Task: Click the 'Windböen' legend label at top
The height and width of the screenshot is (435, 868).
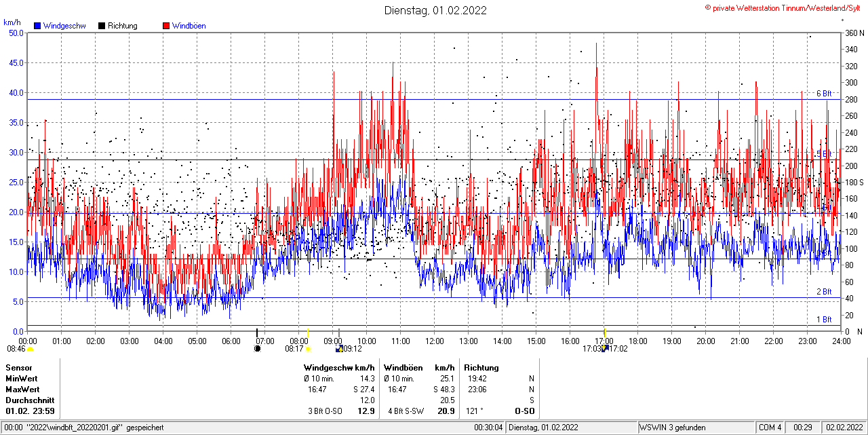Action: [189, 26]
